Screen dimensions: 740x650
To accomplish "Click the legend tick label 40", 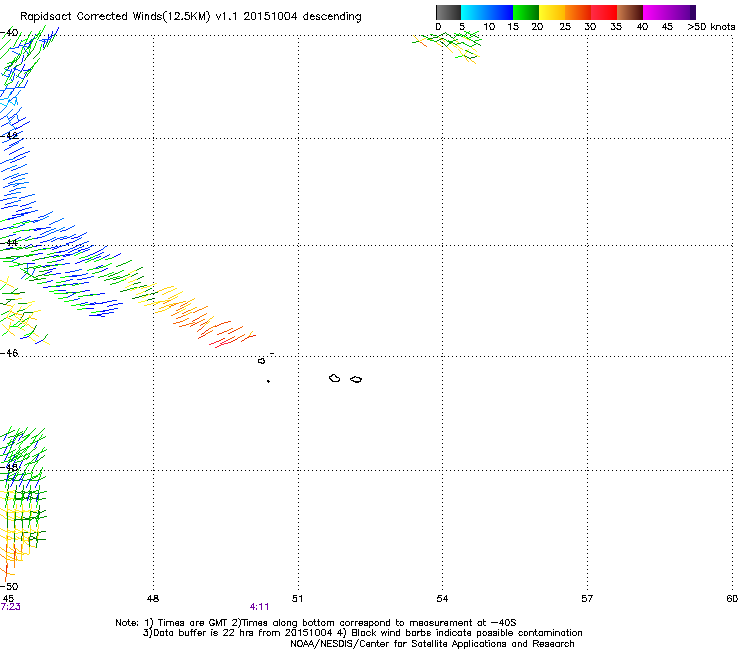I will click(x=642, y=27).
